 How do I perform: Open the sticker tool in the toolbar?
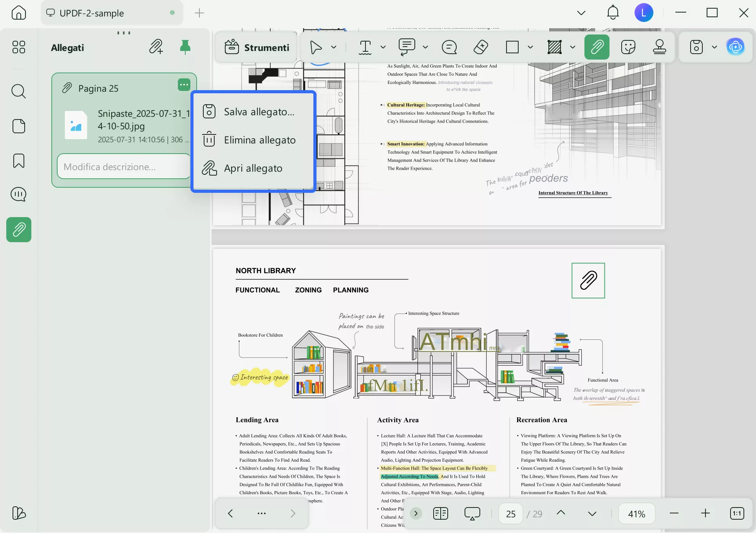tap(628, 47)
